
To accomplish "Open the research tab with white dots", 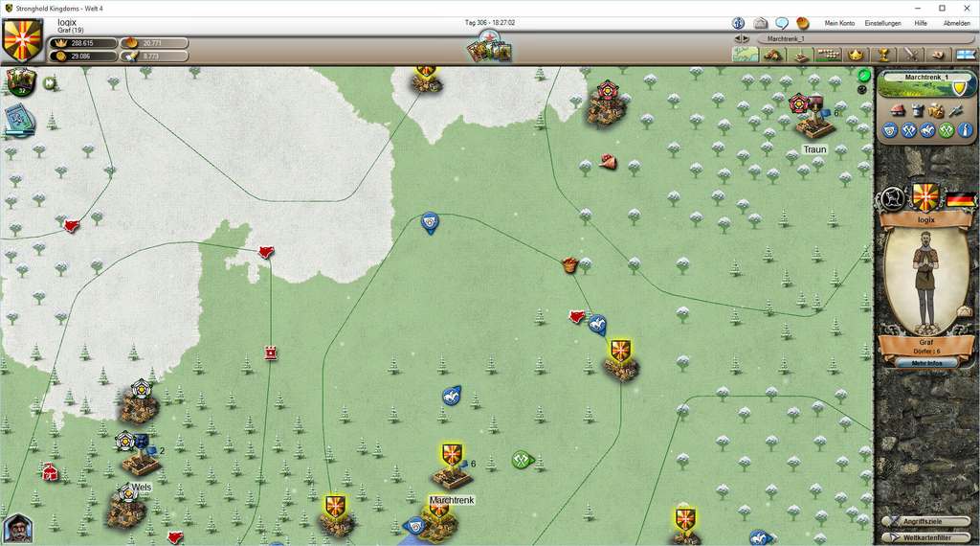I will (828, 55).
